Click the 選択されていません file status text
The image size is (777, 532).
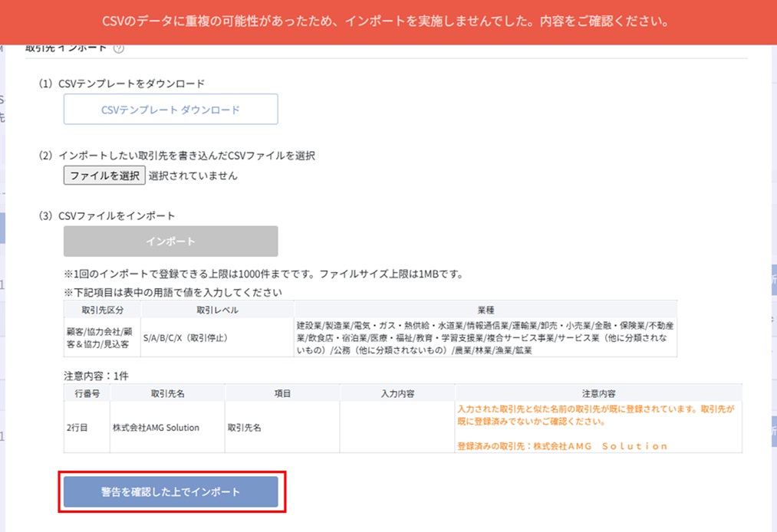point(193,176)
